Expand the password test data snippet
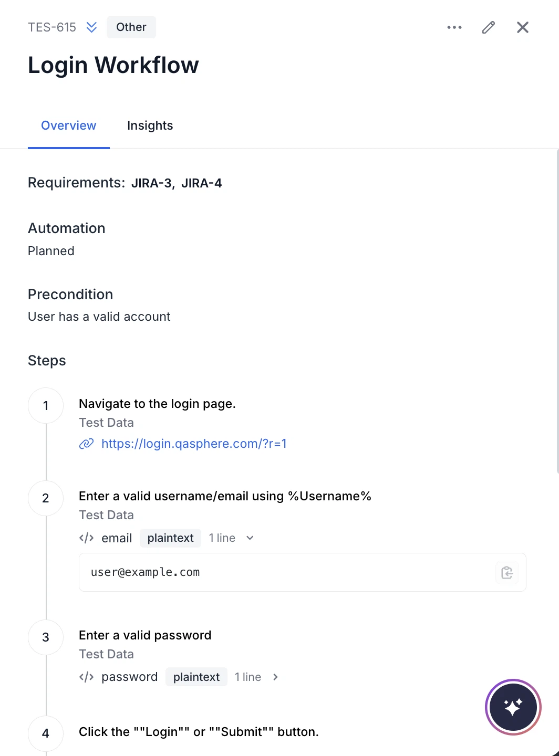The width and height of the screenshot is (559, 756). click(276, 677)
